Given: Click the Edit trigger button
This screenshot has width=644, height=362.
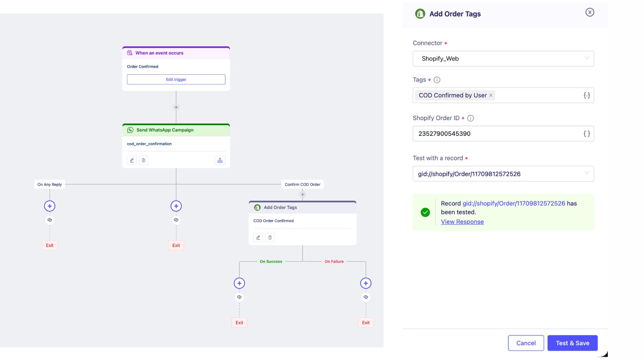Looking at the screenshot, I should coord(176,79).
